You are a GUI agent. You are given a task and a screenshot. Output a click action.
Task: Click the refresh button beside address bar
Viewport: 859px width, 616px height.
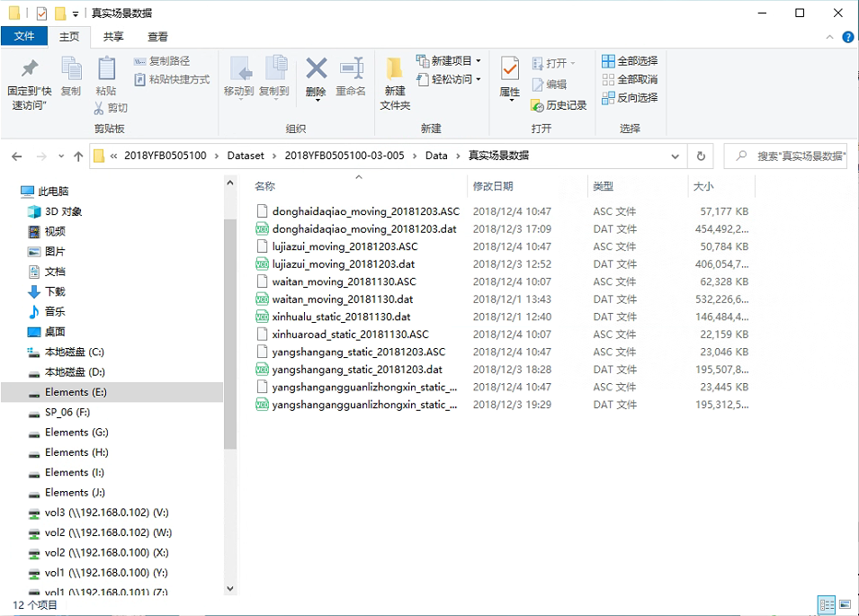tap(701, 156)
